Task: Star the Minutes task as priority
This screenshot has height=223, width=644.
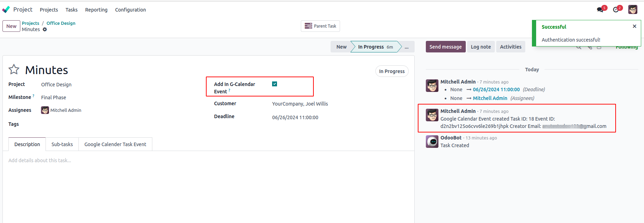Action: (x=14, y=70)
